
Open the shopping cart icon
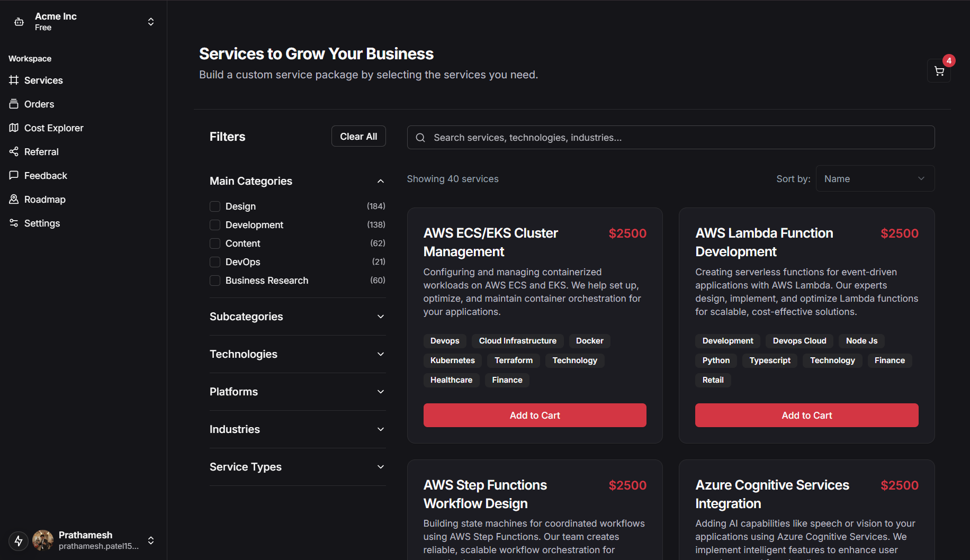tap(939, 71)
